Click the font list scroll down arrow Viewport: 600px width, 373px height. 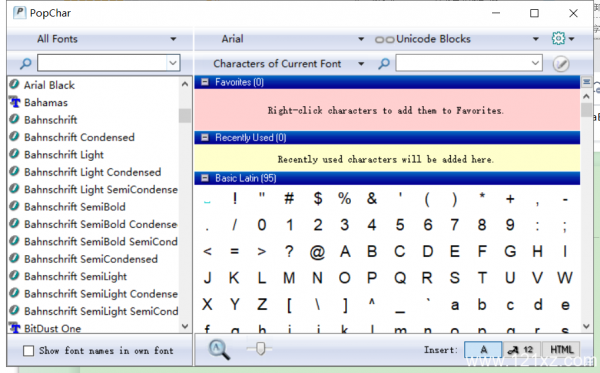[x=185, y=326]
